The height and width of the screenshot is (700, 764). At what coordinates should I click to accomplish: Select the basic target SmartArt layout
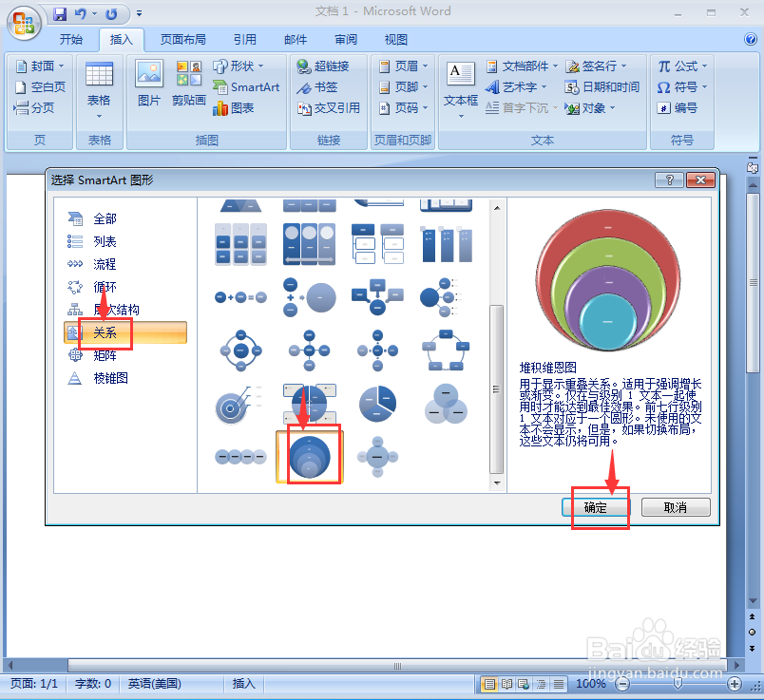pos(240,405)
